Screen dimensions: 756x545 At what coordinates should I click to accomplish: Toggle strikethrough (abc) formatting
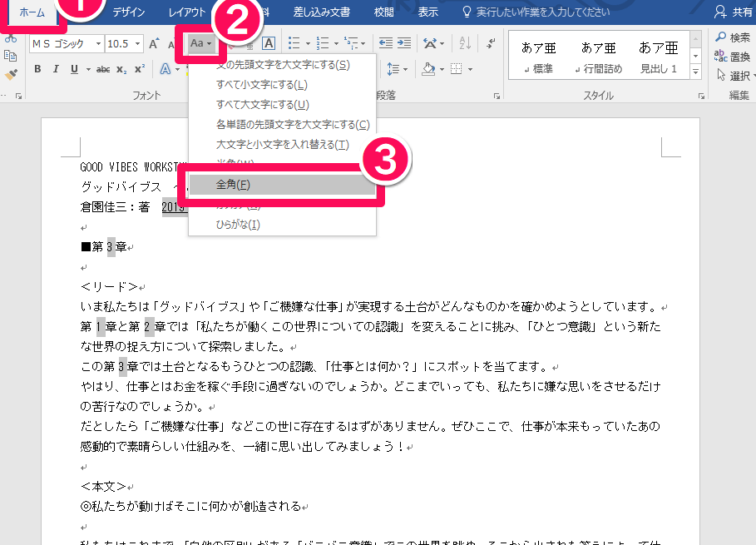[102, 69]
